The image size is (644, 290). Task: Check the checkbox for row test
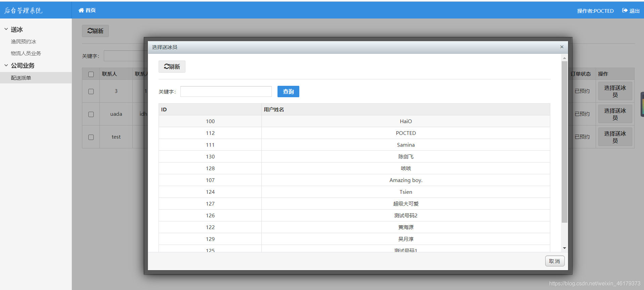coord(91,137)
